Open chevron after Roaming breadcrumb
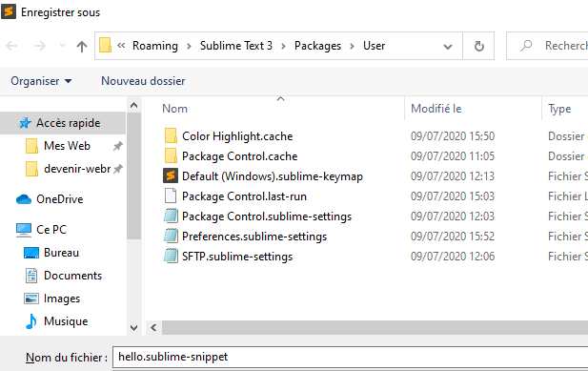Viewport: 588px width, 371px height. [x=189, y=46]
